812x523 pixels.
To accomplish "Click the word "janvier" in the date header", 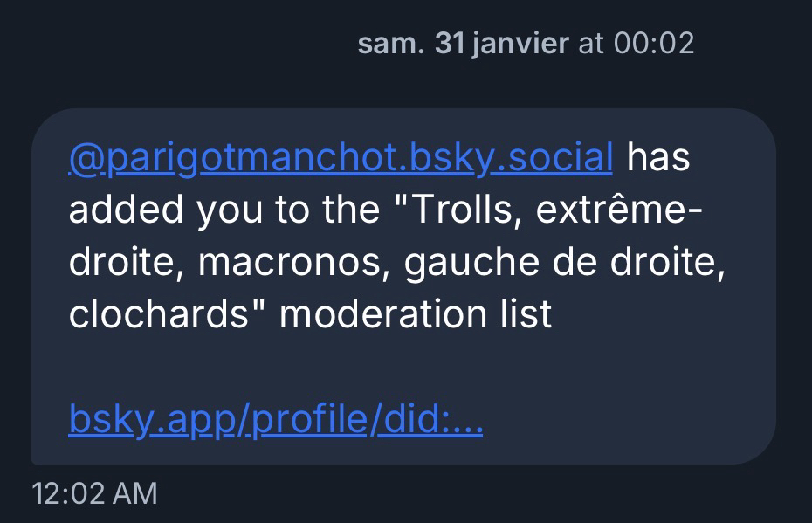I will [520, 44].
